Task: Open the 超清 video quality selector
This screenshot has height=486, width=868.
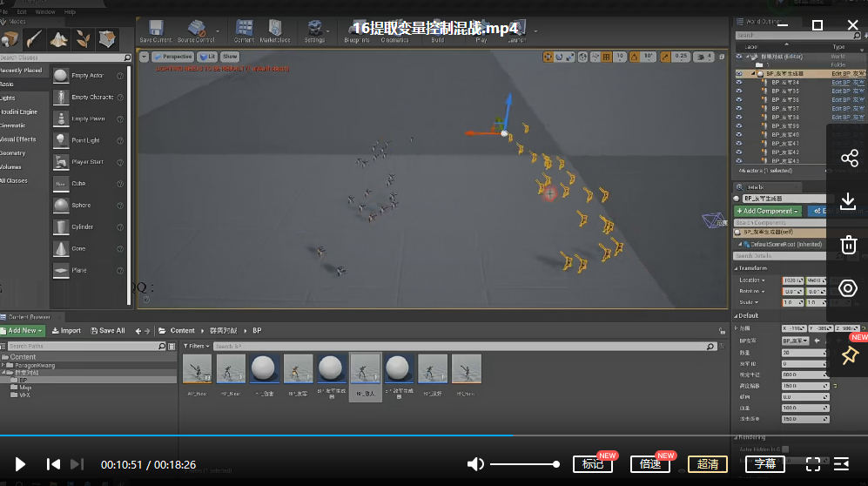Action: coord(708,464)
